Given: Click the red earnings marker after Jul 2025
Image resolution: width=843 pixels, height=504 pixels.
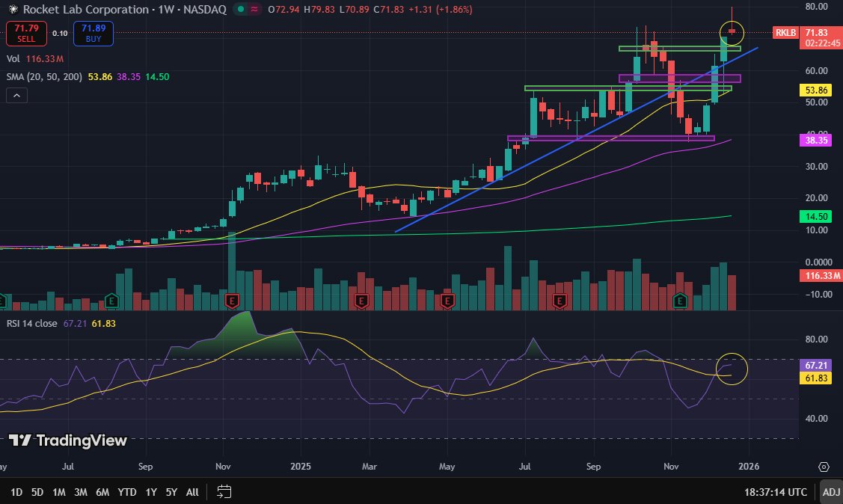Looking at the screenshot, I should click(x=560, y=301).
